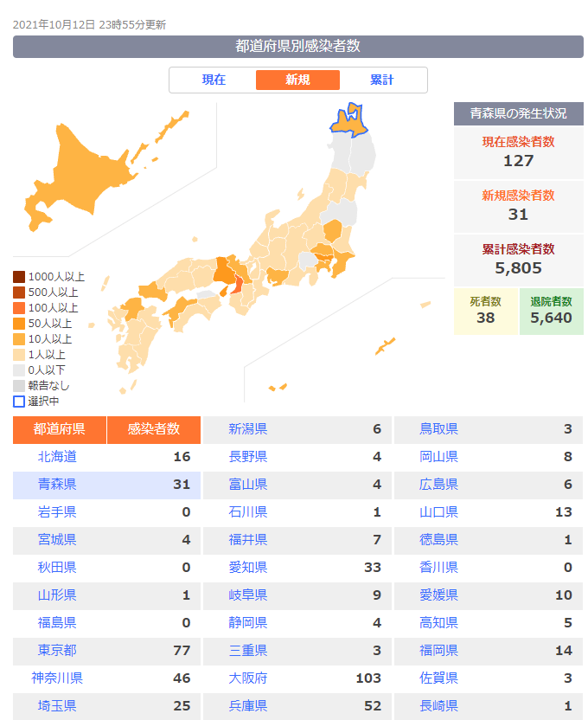Screen dimensions: 588x720
Task: Click the 鳥取県 link
Action: coord(439,429)
